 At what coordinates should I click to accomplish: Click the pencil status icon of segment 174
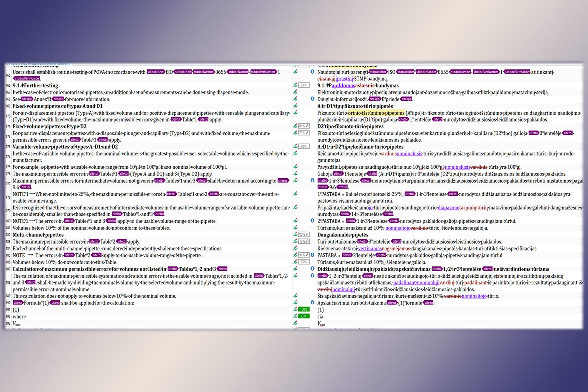click(296, 153)
